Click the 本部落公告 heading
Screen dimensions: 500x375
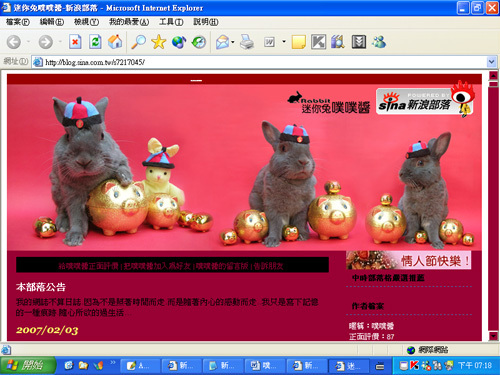41,287
